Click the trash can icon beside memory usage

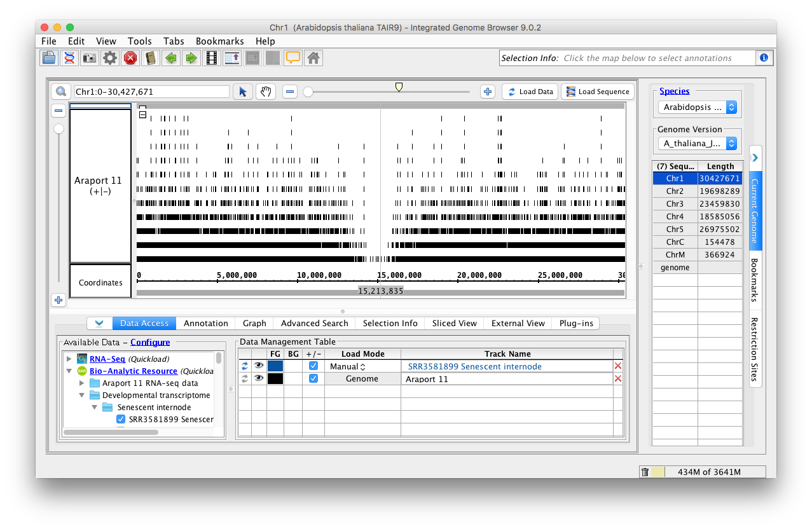645,472
